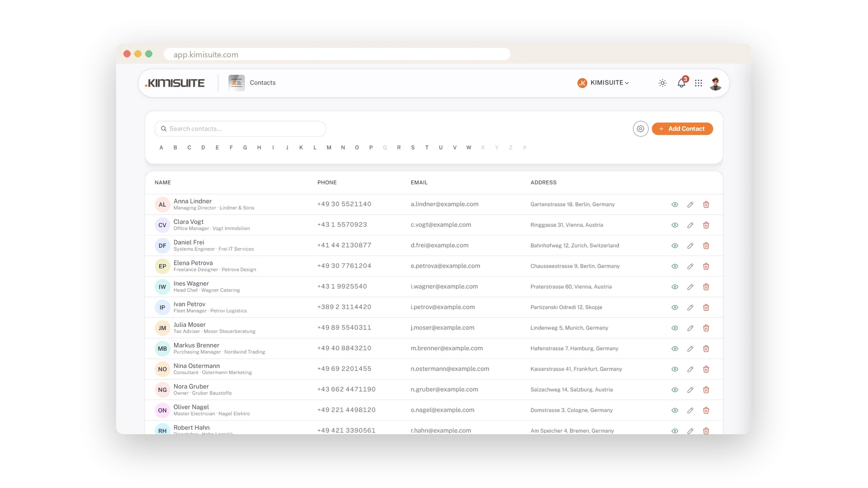This screenshot has height=488, width=868.
Task: Click Julia Moser's name
Action: [189, 324]
